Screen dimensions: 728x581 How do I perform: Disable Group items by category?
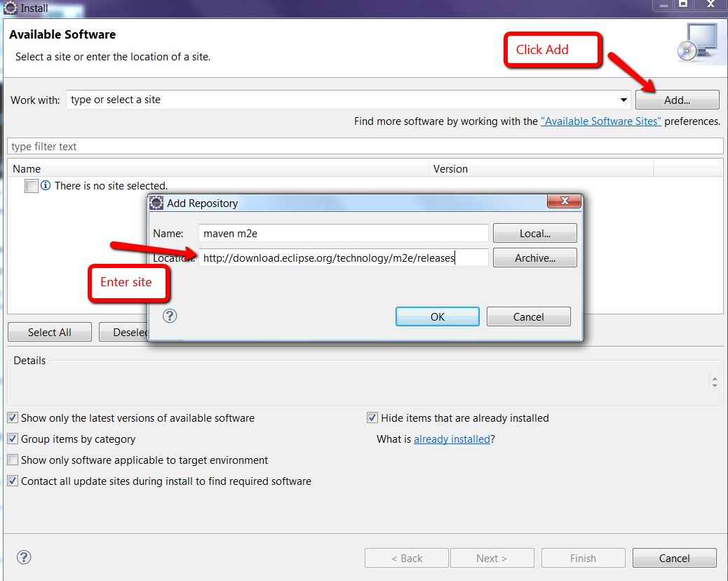tap(12, 439)
